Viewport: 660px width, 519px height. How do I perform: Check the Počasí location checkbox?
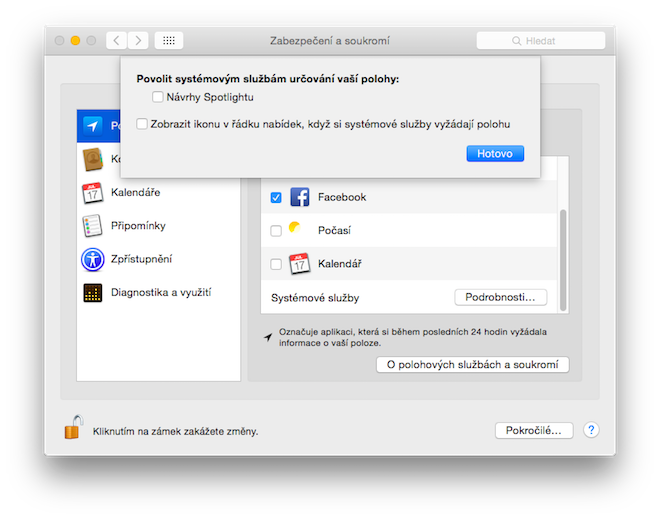coord(276,231)
